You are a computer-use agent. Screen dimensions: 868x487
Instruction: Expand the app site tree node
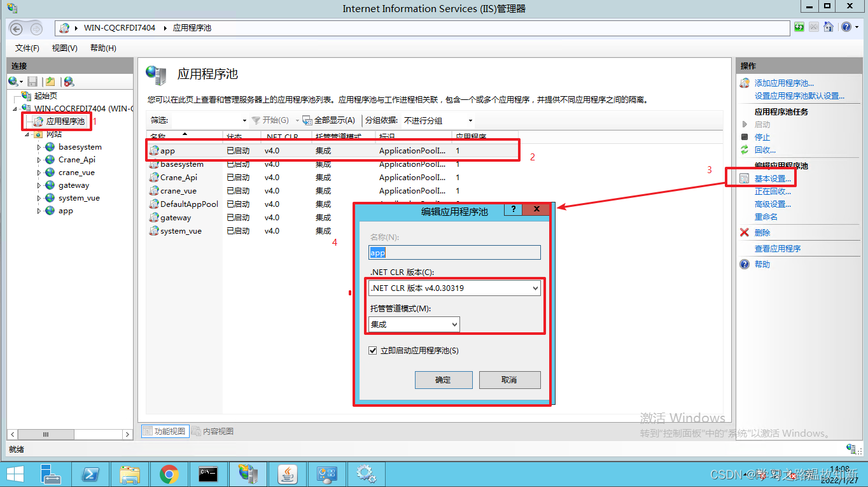39,211
